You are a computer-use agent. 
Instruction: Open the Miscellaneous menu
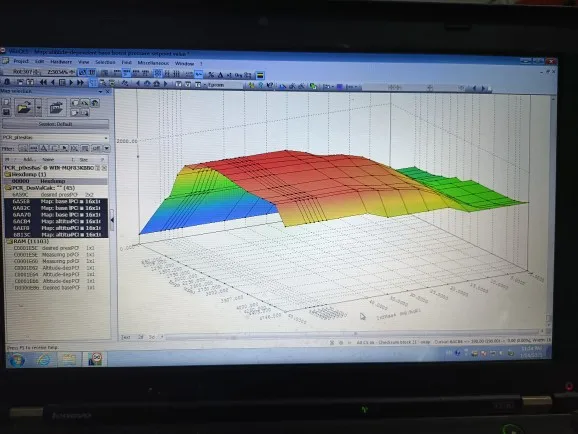coord(153,63)
